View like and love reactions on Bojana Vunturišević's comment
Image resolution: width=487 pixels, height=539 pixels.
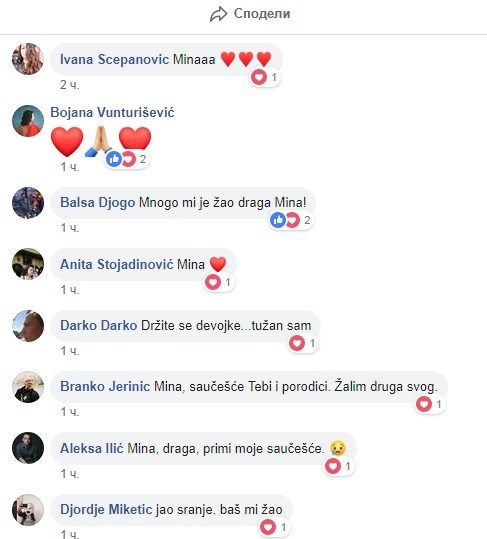pos(126,159)
